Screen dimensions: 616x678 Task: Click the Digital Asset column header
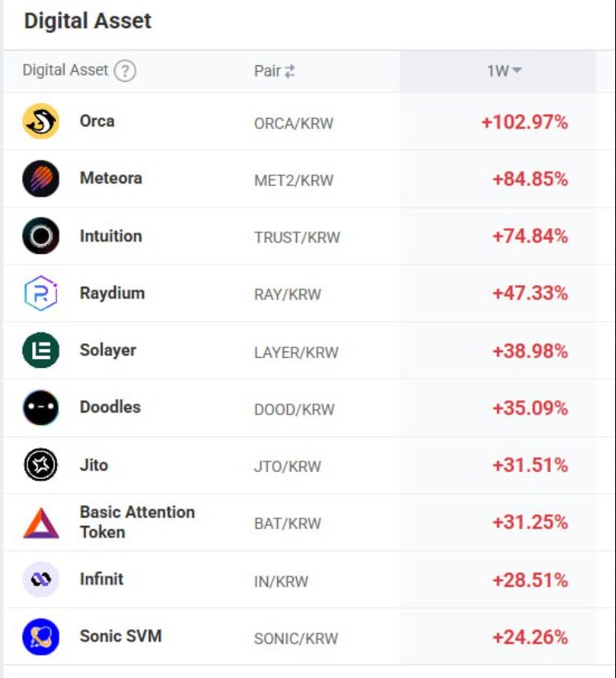click(65, 70)
